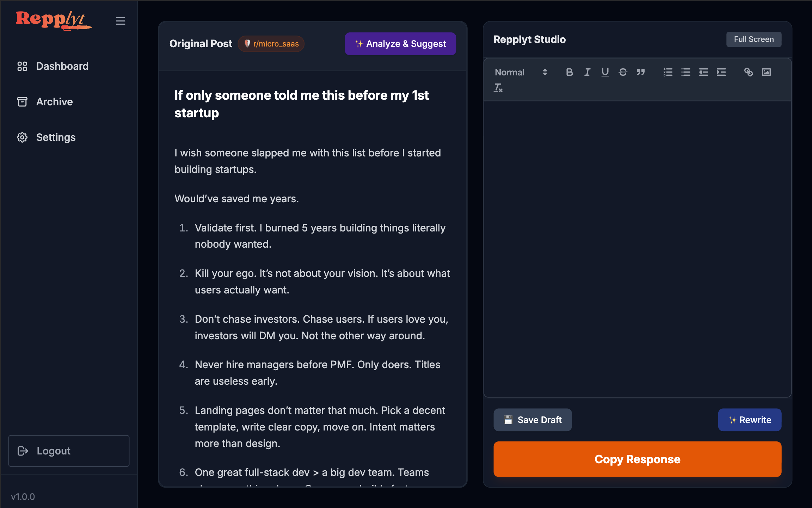Go to the Archive section
Screen dimensions: 812x508
click(54, 102)
